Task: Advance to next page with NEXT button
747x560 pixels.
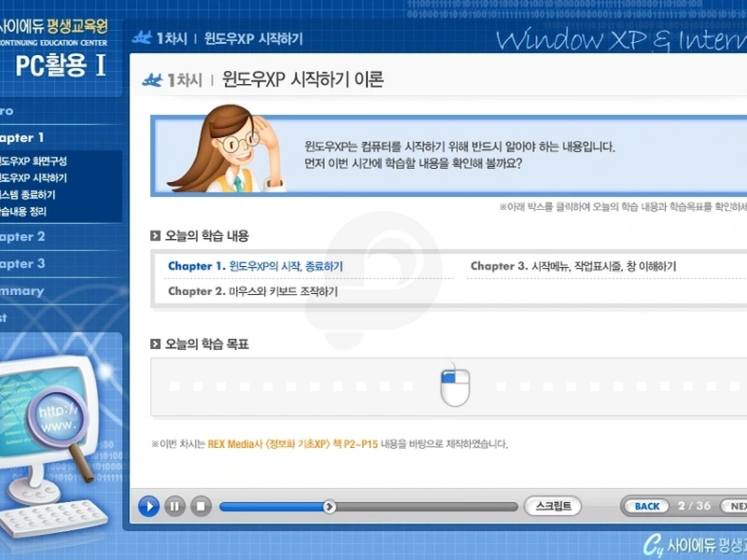Action: (x=733, y=507)
